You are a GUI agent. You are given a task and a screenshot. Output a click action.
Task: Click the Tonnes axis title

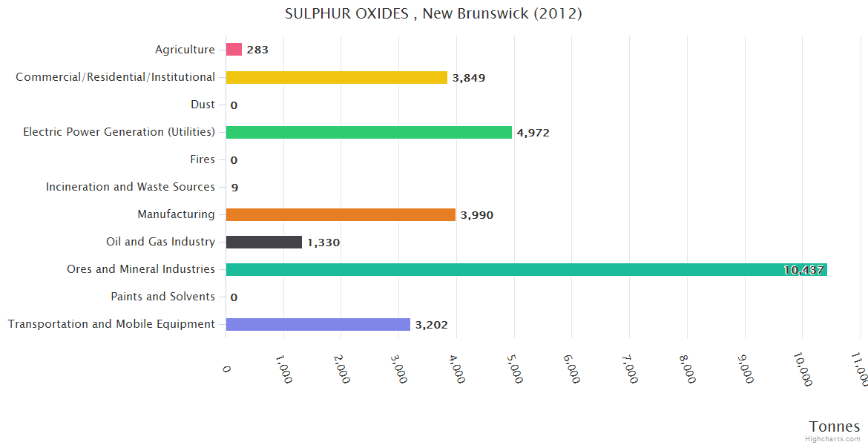[x=834, y=426]
